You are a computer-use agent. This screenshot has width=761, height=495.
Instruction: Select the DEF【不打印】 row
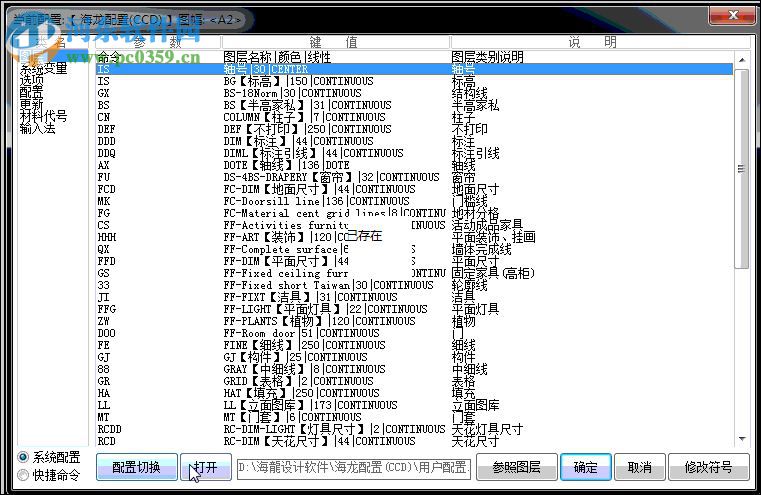(414, 129)
